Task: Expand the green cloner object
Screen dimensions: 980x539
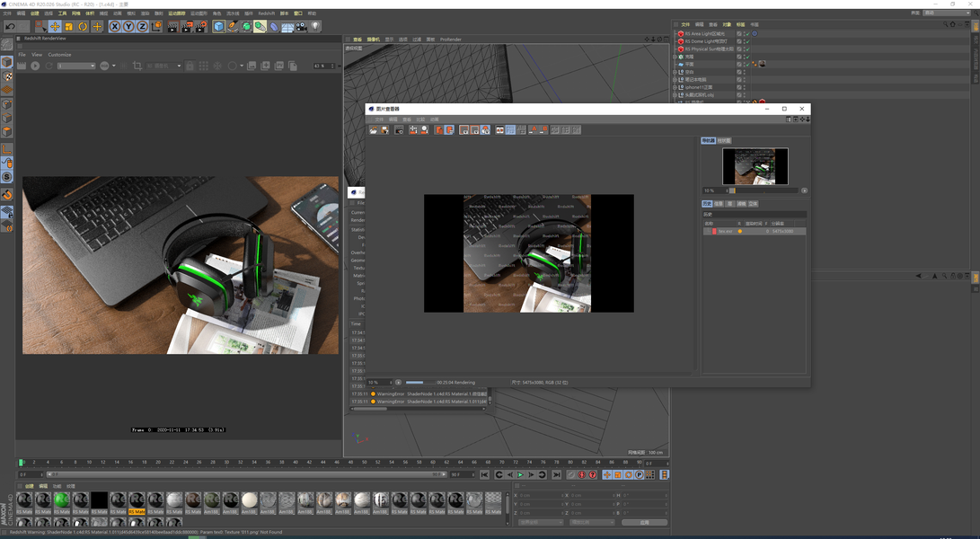Action: tap(675, 57)
